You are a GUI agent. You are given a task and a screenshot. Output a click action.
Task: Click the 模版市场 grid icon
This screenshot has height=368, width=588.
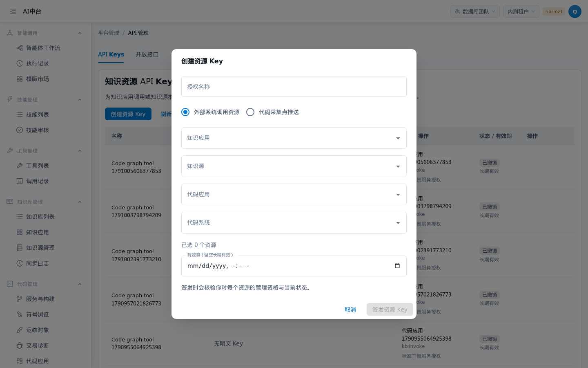[20, 79]
